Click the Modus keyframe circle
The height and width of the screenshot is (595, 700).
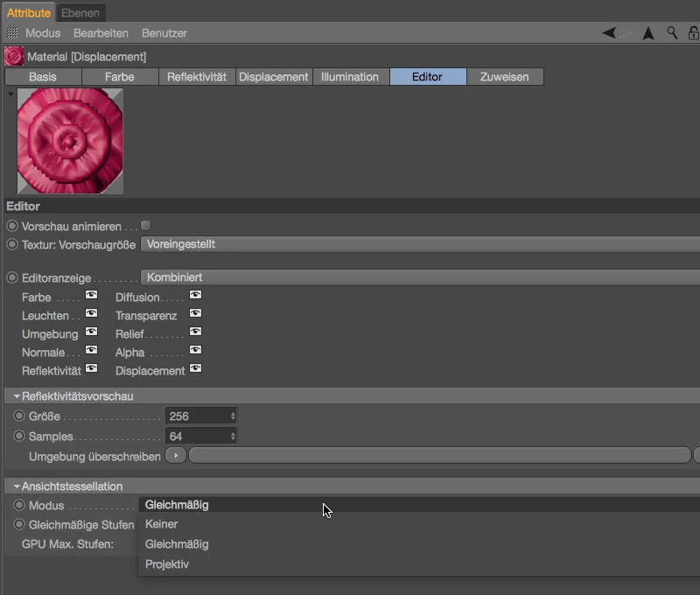[x=18, y=505]
